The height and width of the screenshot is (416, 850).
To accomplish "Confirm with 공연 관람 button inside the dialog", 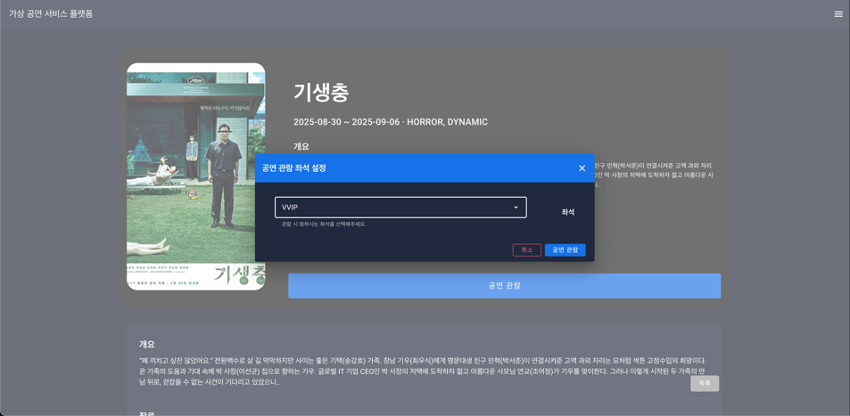I will tap(565, 250).
